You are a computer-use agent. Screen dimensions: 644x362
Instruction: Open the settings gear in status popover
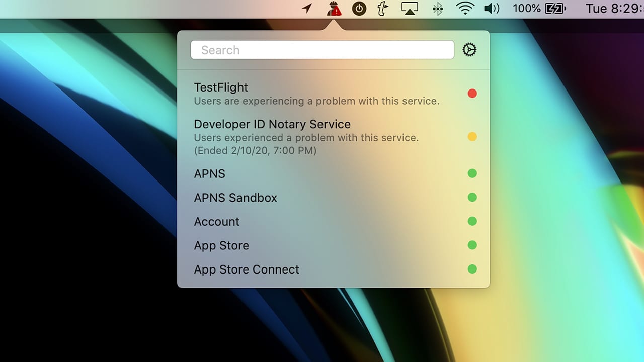(469, 50)
